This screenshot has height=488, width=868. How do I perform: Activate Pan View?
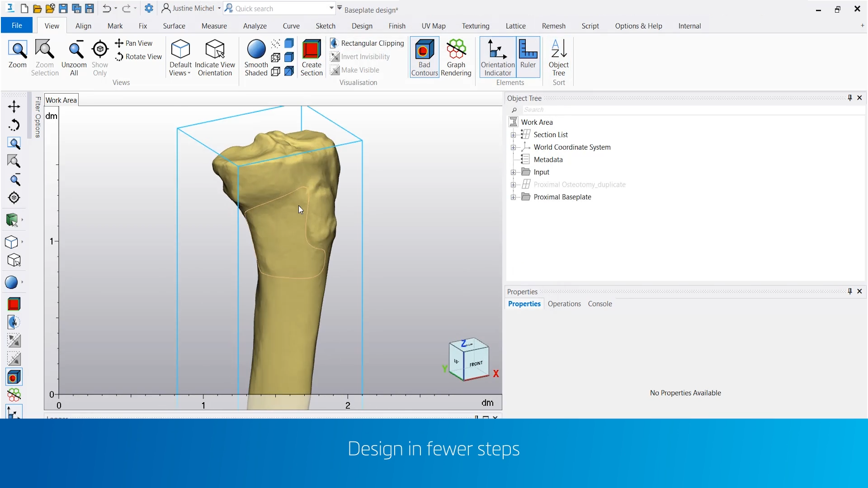click(x=134, y=43)
